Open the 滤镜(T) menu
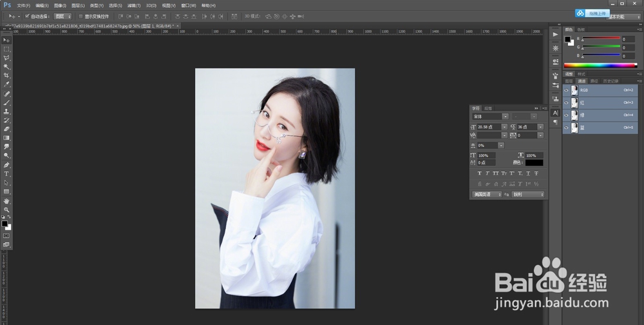Image resolution: width=644 pixels, height=325 pixels. [x=133, y=6]
